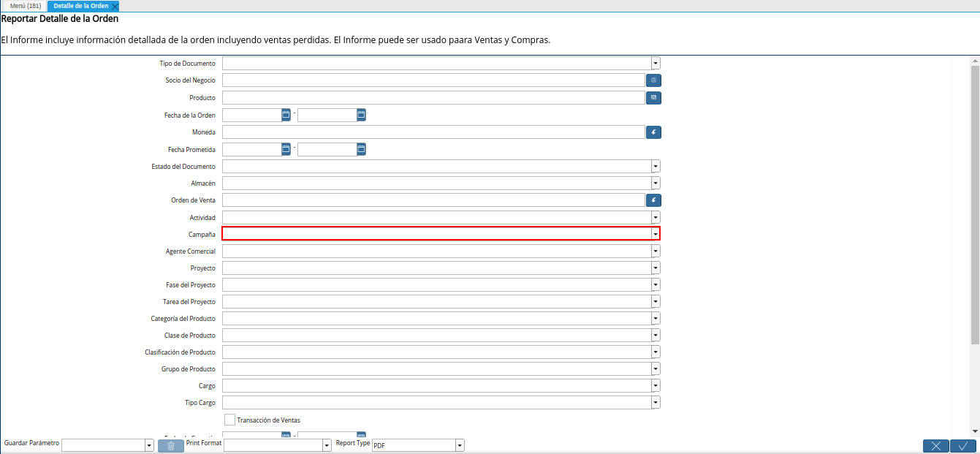Close the Detalle de la Orden tab
The width and height of the screenshot is (980, 454).
[x=115, y=7]
